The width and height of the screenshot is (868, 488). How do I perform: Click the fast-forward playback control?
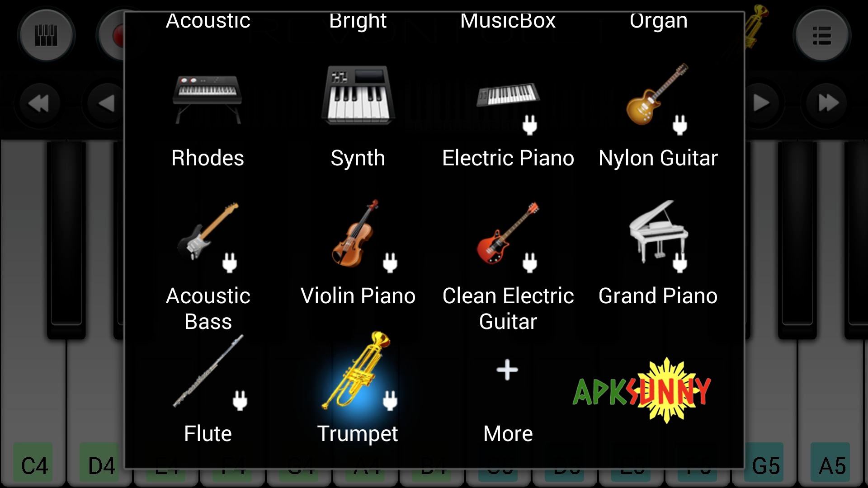tap(829, 103)
